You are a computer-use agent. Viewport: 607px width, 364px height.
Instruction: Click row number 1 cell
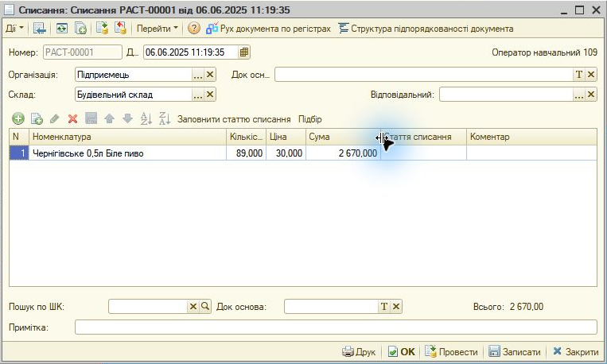(x=19, y=153)
